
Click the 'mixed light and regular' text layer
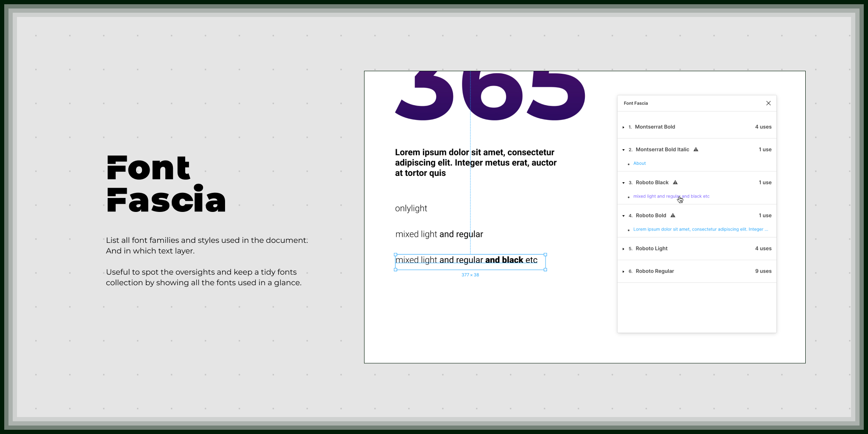[x=439, y=234]
